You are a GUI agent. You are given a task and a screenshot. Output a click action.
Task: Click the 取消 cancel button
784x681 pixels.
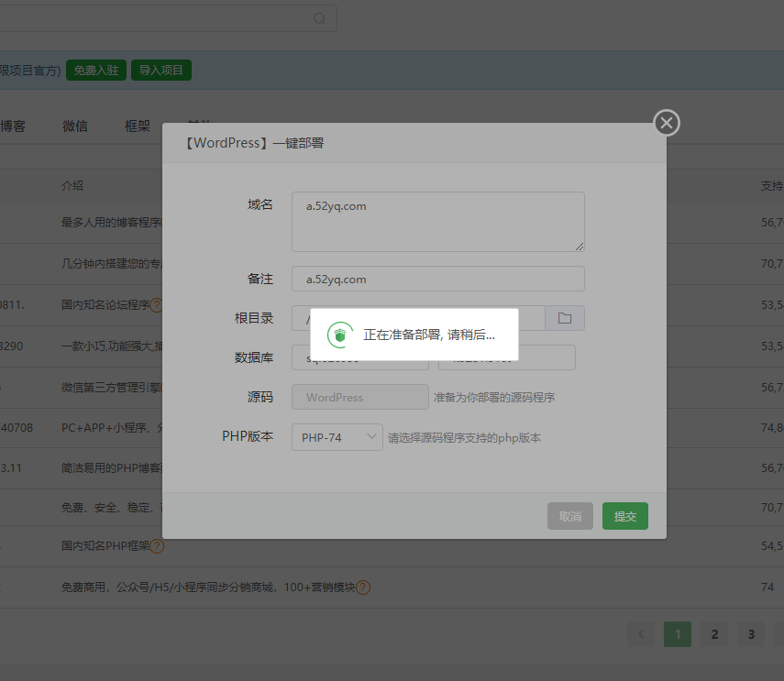tap(570, 516)
